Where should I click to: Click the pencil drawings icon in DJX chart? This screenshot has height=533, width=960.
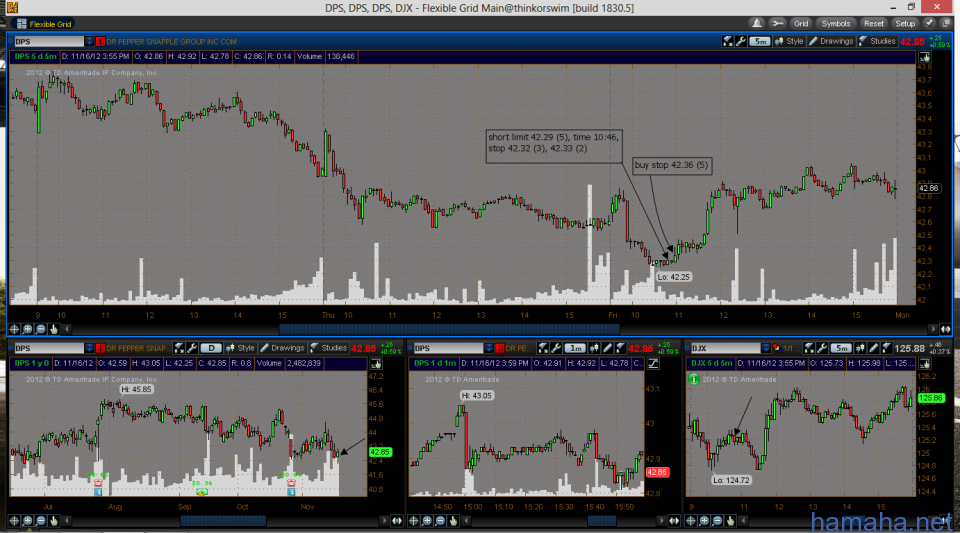(874, 348)
